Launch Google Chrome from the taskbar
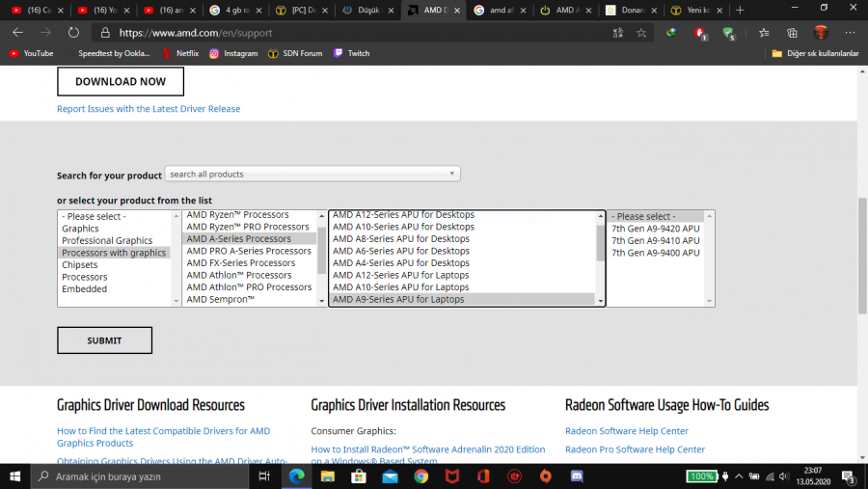Image resolution: width=868 pixels, height=489 pixels. pos(421,476)
